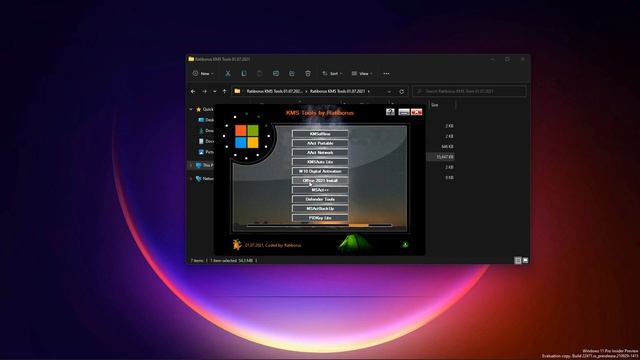Open the View dropdown
Viewport: 640px width, 360px height.
click(x=362, y=73)
